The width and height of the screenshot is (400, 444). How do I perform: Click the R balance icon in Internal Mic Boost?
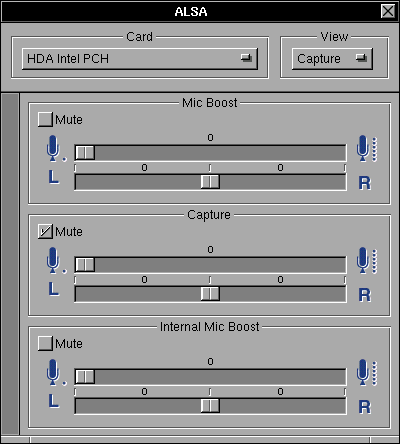(365, 407)
